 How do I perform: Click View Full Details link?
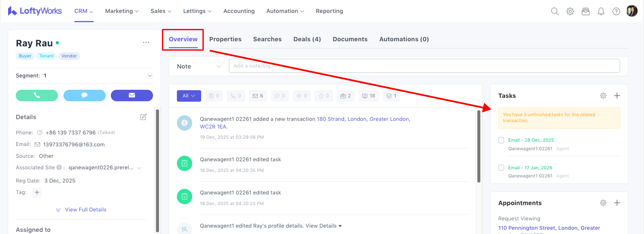pyautogui.click(x=85, y=210)
